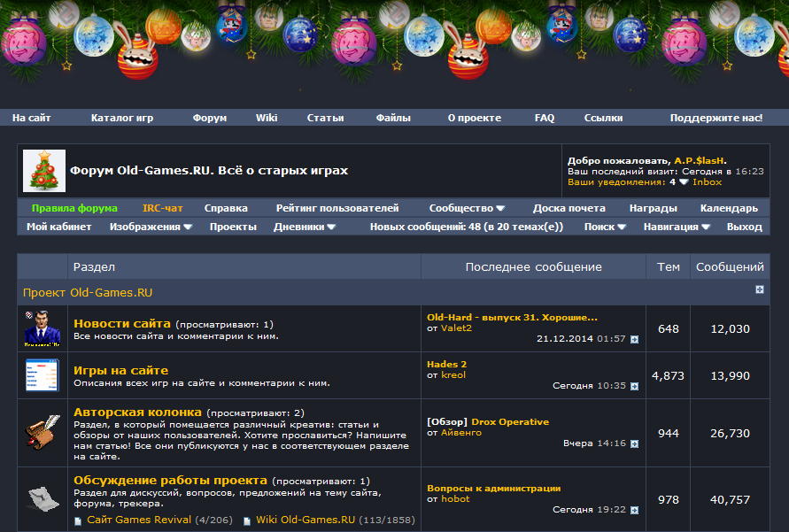Image resolution: width=789 pixels, height=532 pixels.
Task: Open Wiki in the top menu
Action: click(267, 118)
